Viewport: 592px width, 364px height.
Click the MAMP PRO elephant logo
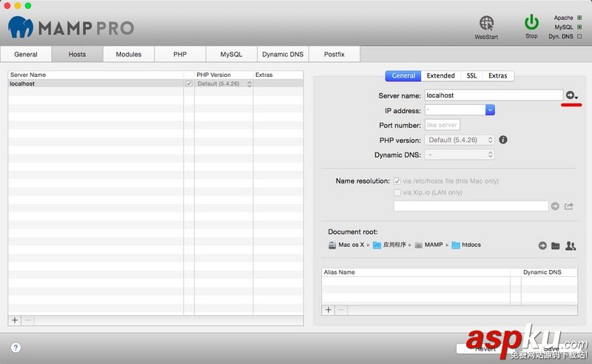(21, 27)
